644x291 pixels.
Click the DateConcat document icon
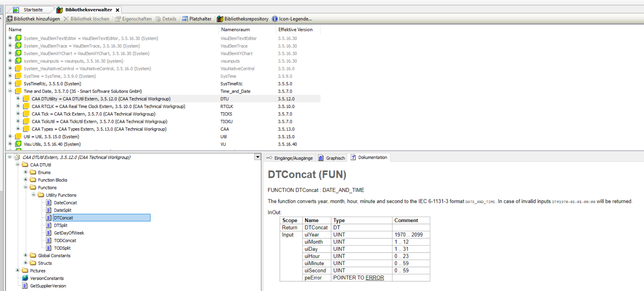point(49,202)
